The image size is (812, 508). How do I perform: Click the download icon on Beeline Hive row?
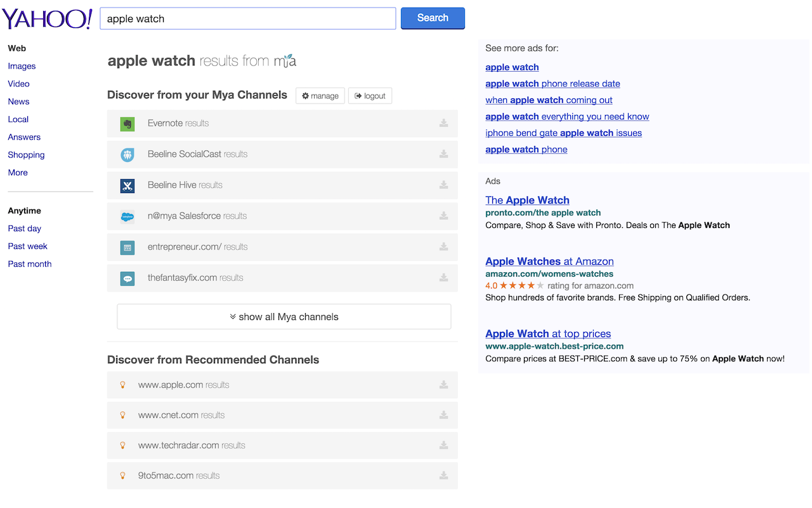(444, 185)
